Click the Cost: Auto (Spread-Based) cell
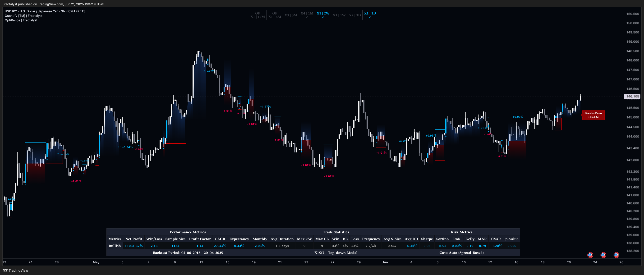This screenshot has height=275, width=644. (461, 252)
